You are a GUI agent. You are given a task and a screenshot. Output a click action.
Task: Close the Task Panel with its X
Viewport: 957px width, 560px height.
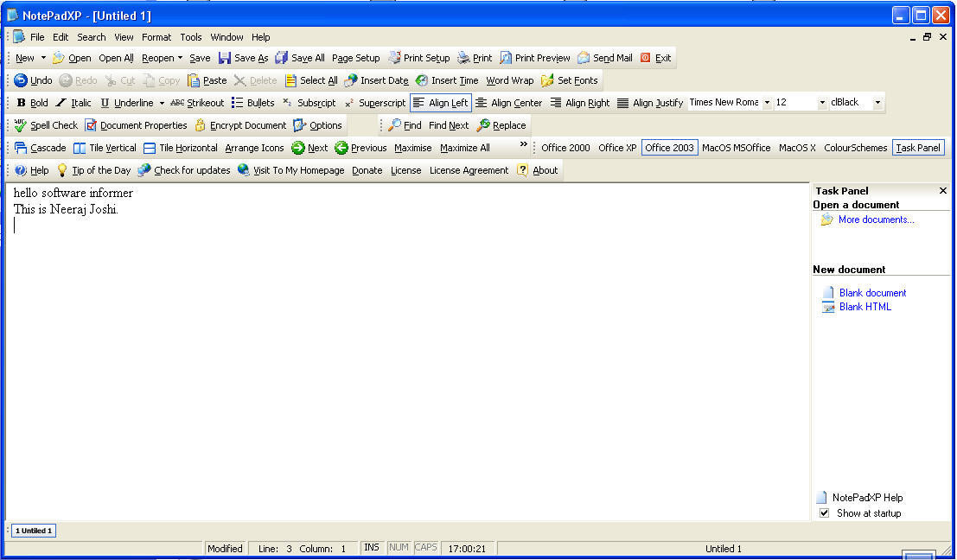tap(942, 191)
